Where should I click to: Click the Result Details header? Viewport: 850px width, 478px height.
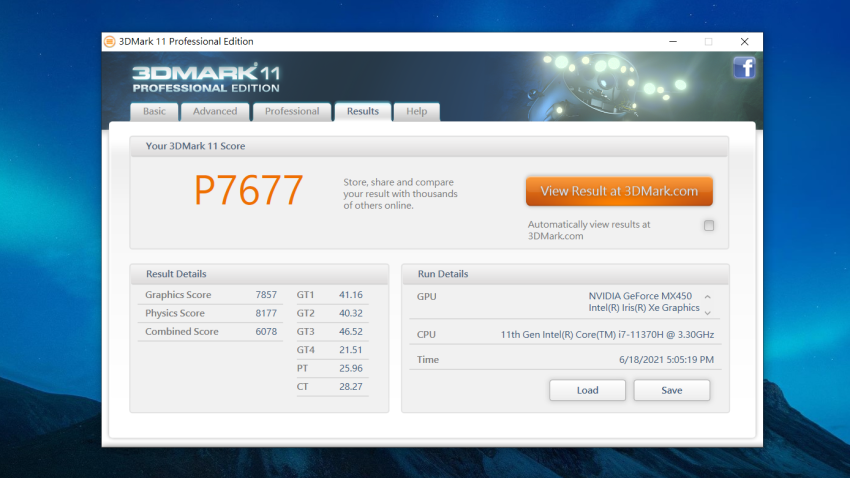176,274
